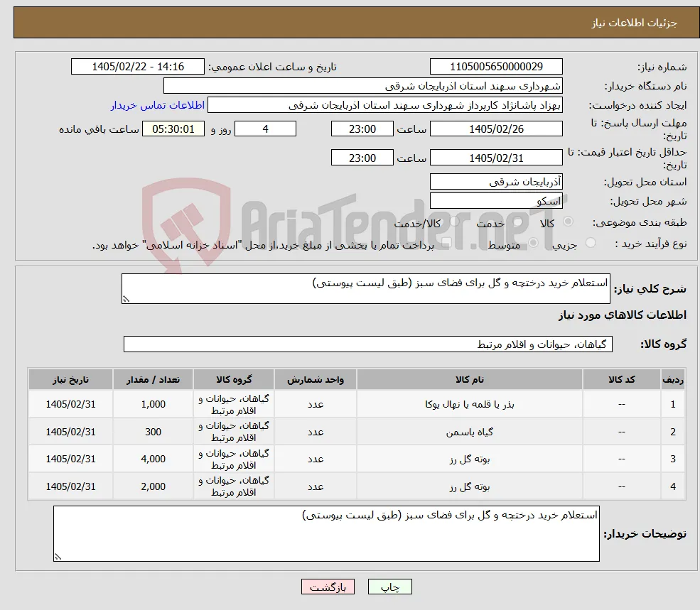The height and width of the screenshot is (610, 700).
Task: Click the شرح کلی نیاز text area
Action: click(365, 289)
